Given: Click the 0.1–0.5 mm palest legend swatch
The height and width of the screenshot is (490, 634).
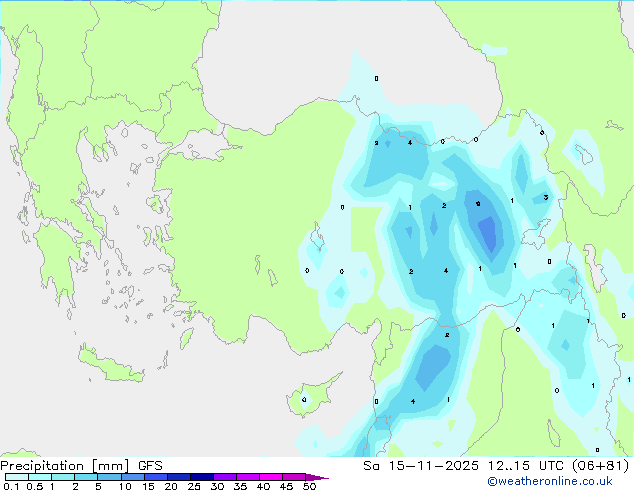Looking at the screenshot, I should (17, 477).
